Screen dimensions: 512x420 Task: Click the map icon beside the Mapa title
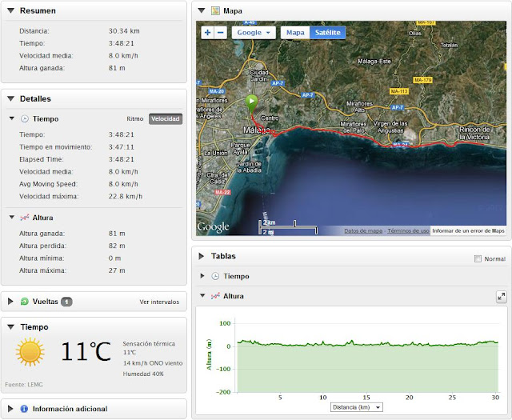click(215, 10)
